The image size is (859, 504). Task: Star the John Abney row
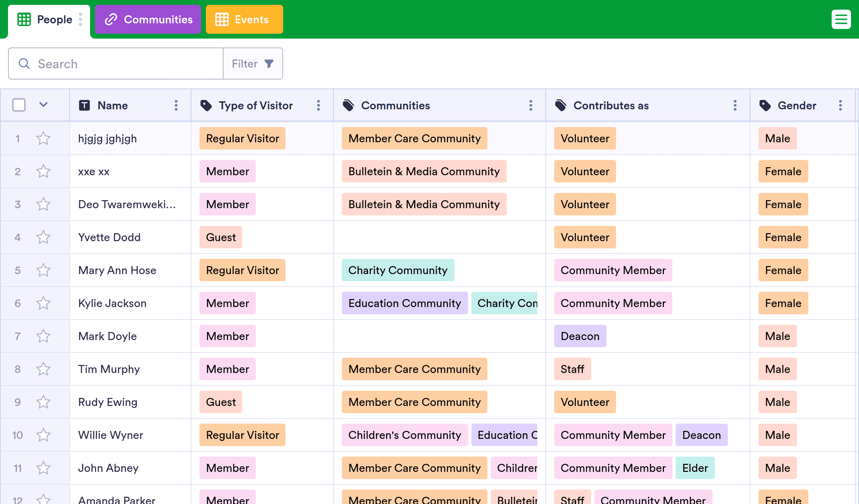pyautogui.click(x=43, y=468)
